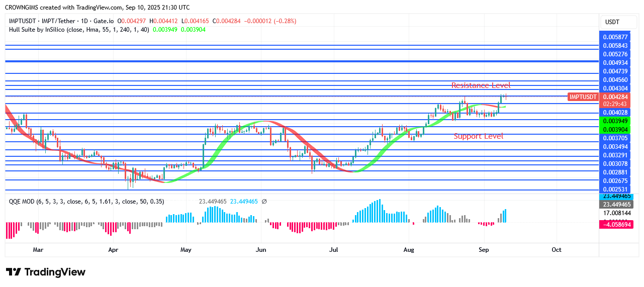The width and height of the screenshot is (644, 287).
Task: Click the Jul label on time axis
Action: click(334, 249)
